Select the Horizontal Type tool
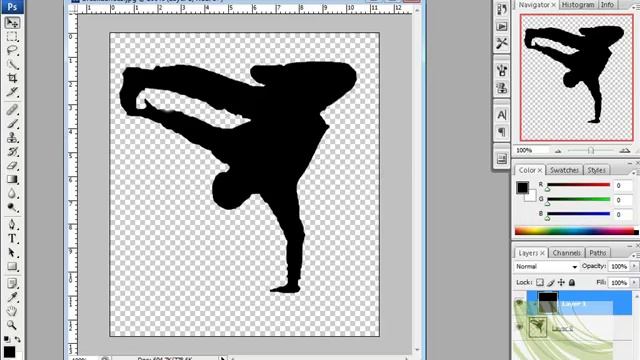 12,238
